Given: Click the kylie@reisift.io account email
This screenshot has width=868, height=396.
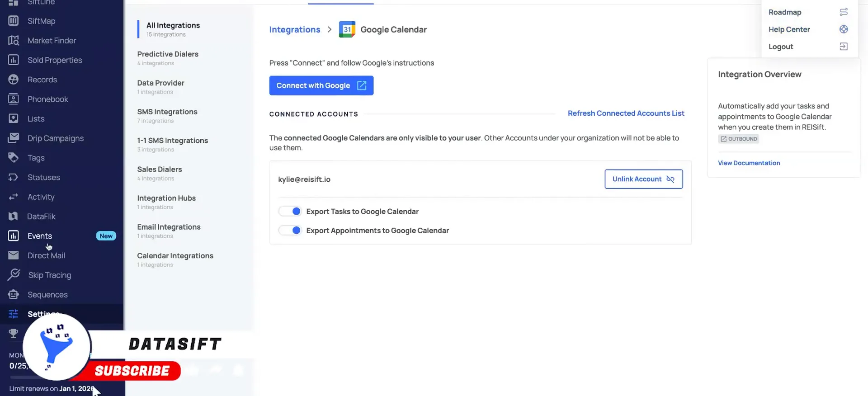Looking at the screenshot, I should [304, 179].
